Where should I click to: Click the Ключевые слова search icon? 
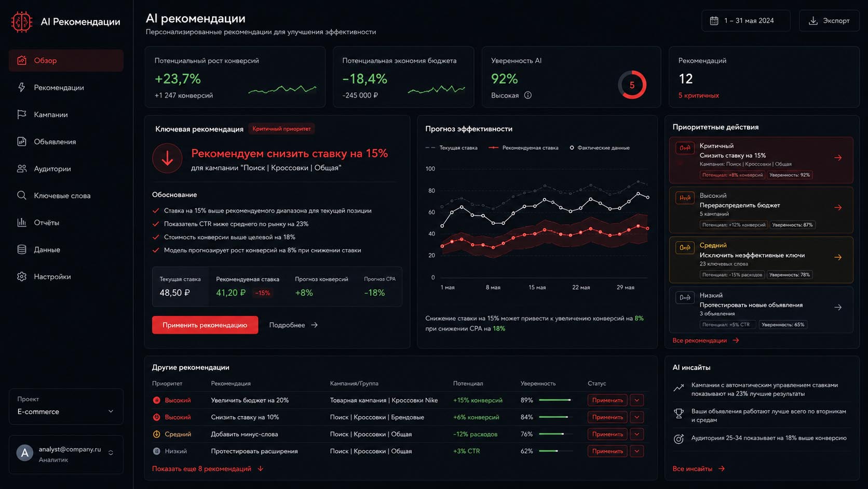21,195
